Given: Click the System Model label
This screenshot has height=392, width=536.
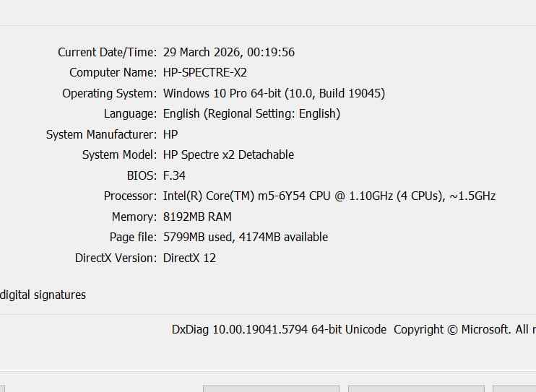Looking at the screenshot, I should point(119,154).
